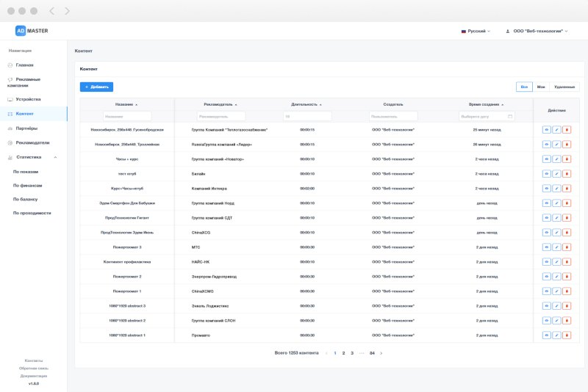This screenshot has height=392, width=588.
Task: Click the Добавить button
Action: pos(96,87)
